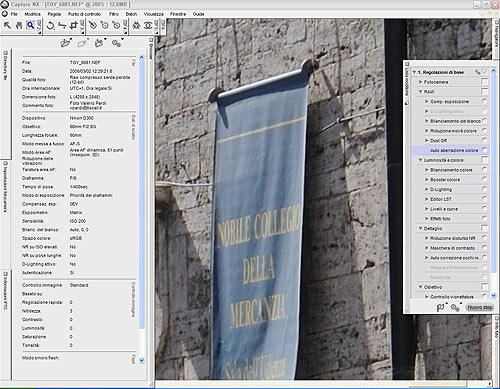Click the flag settings icon near Nuovo step
Image resolution: width=500 pixels, height=389 pixels.
(x=441, y=307)
